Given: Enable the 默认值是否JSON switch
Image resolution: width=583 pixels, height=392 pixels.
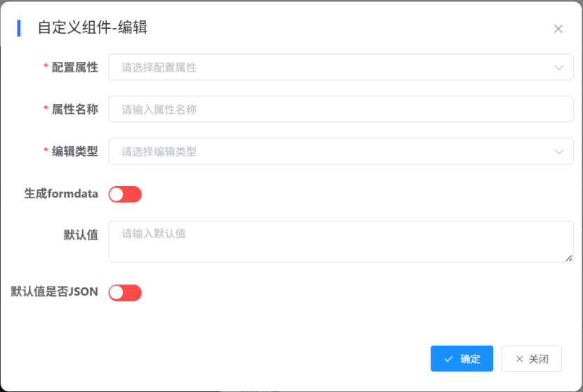Looking at the screenshot, I should [125, 292].
